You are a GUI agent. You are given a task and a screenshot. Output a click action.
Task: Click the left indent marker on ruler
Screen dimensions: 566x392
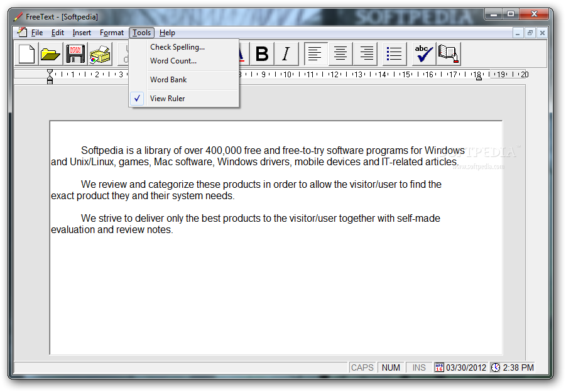50,77
